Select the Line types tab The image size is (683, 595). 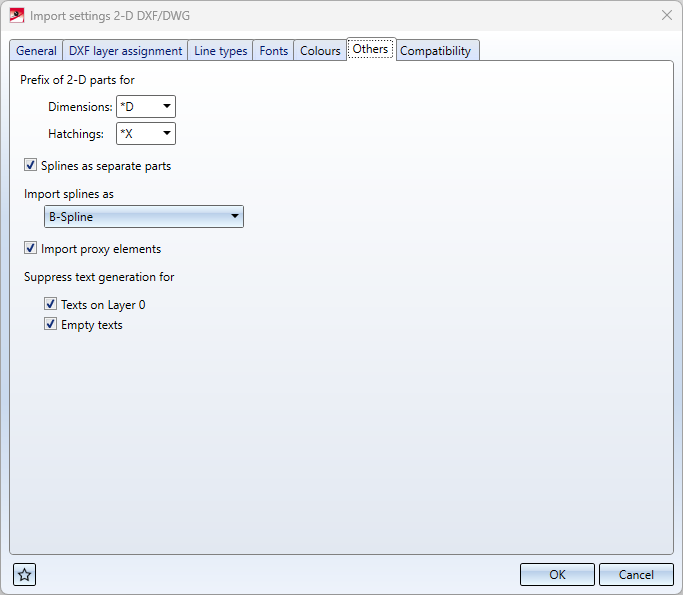pos(221,51)
